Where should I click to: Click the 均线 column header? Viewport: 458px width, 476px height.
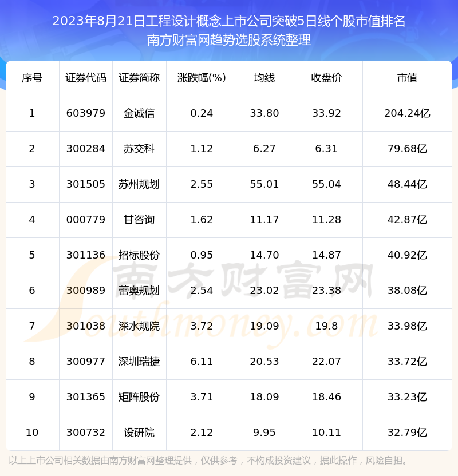coord(264,78)
